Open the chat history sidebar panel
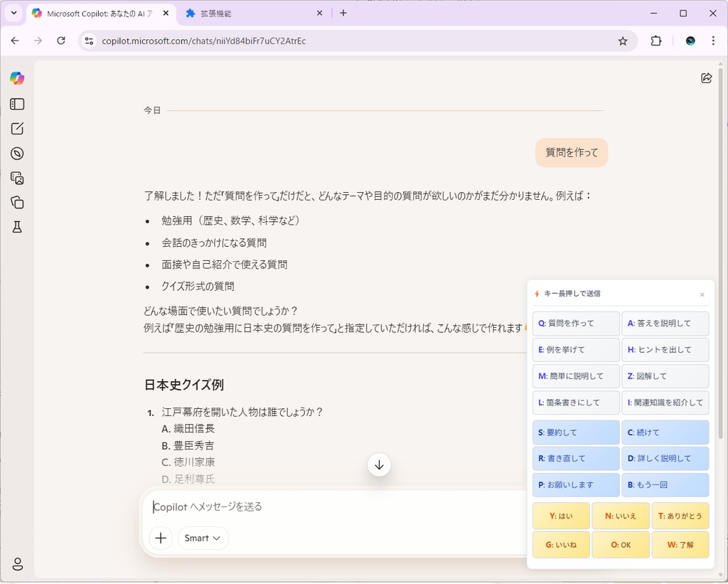 tap(17, 104)
